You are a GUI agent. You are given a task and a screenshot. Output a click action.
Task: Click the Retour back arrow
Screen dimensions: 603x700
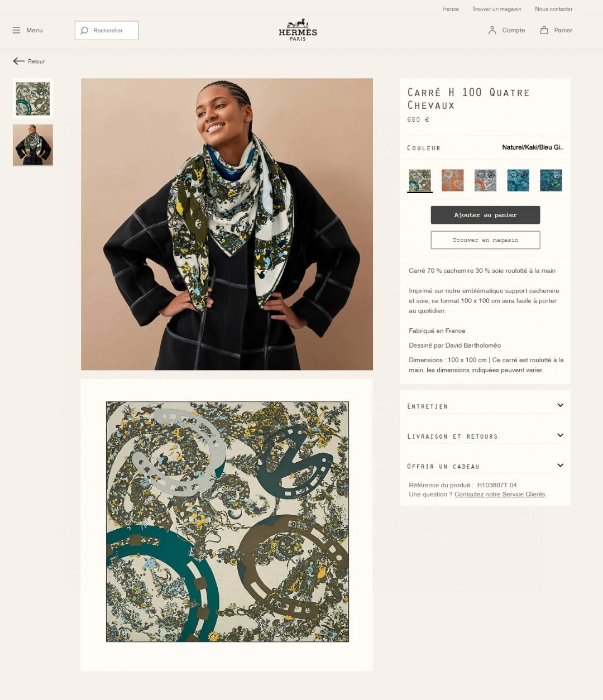(x=19, y=61)
